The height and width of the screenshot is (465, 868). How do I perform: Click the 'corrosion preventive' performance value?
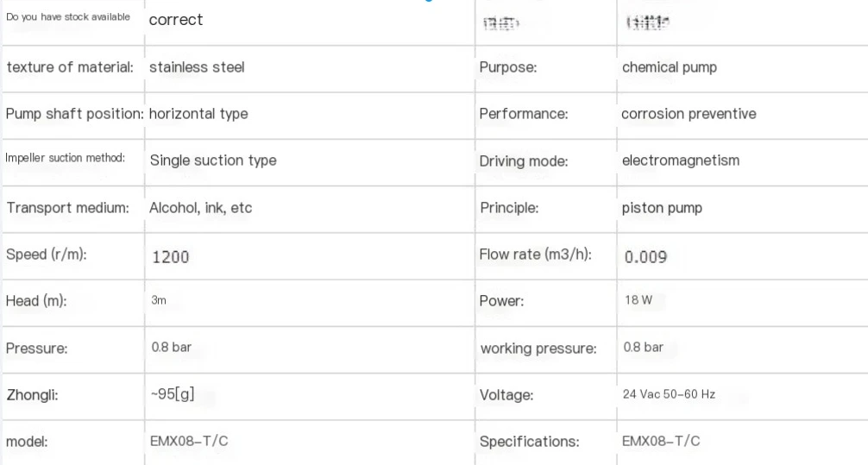[689, 114]
